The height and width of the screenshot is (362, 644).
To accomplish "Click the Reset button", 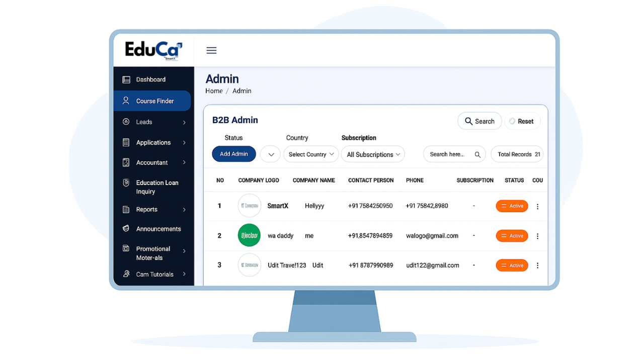I will coord(522,121).
